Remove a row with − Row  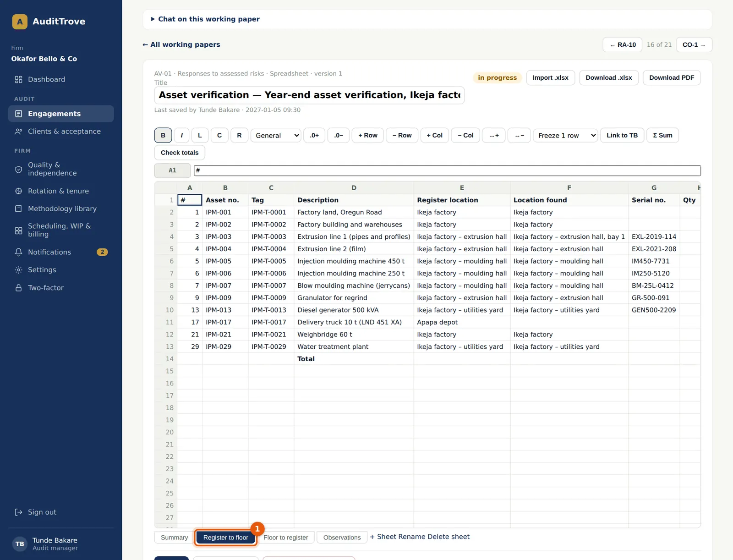point(402,135)
